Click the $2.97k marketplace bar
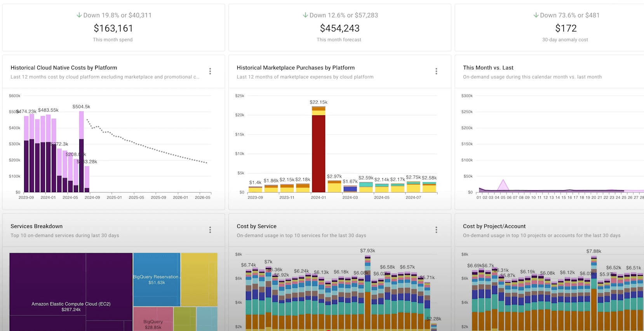The image size is (644, 331). point(334,186)
